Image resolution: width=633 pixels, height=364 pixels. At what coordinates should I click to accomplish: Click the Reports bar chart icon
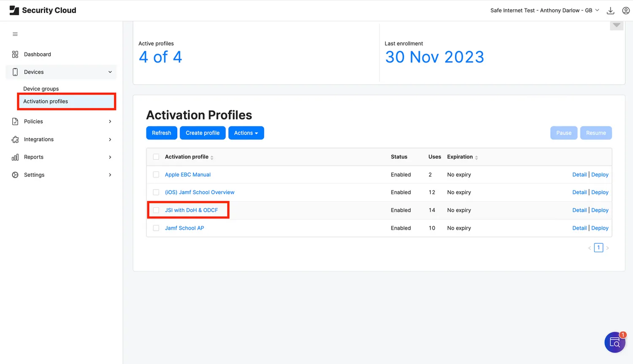(x=15, y=157)
